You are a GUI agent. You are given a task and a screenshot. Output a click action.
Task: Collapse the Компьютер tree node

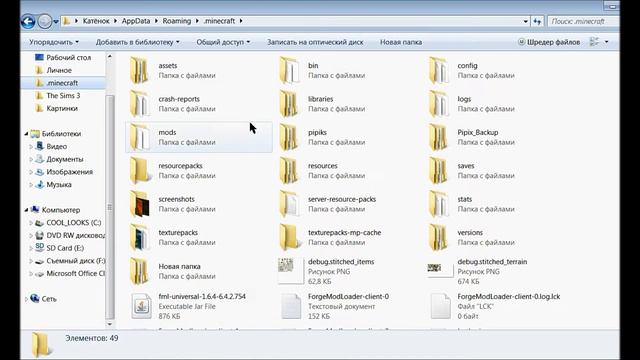point(27,210)
